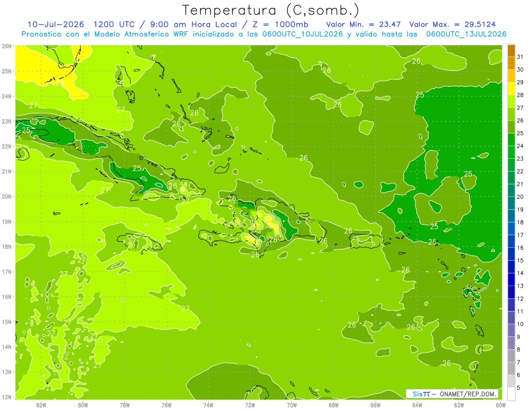Image resolution: width=532 pixels, height=411 pixels.
Task: Click the "62W" longitude axis label
Action: pos(459,405)
